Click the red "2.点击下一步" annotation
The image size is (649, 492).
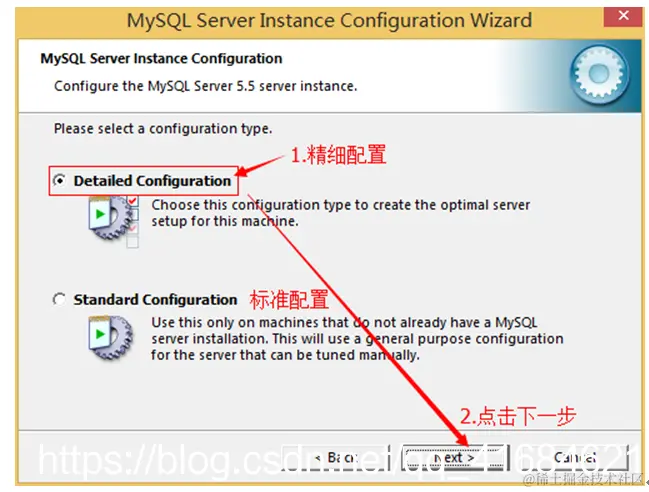click(x=518, y=416)
